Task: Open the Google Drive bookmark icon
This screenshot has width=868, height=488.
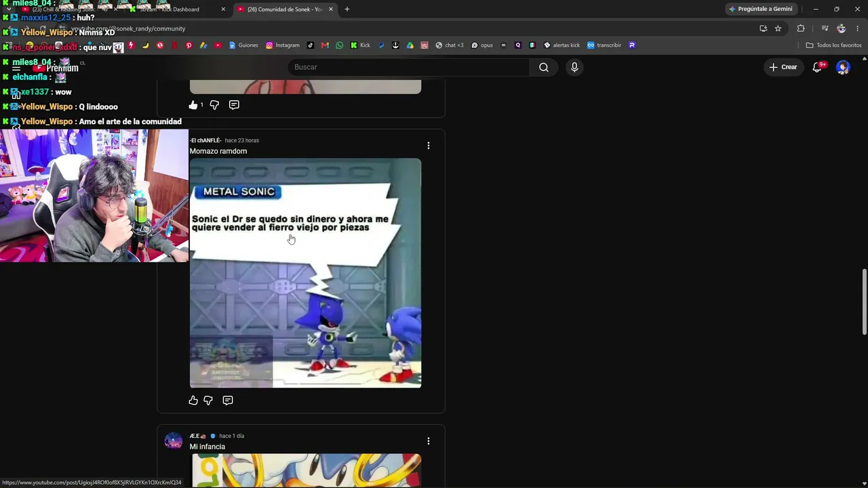Action: [x=410, y=45]
